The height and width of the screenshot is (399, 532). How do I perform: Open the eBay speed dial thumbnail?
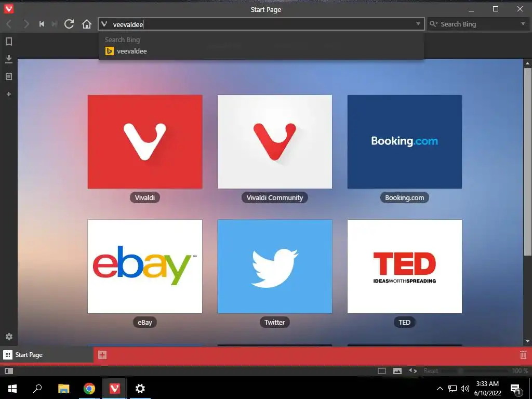click(145, 267)
